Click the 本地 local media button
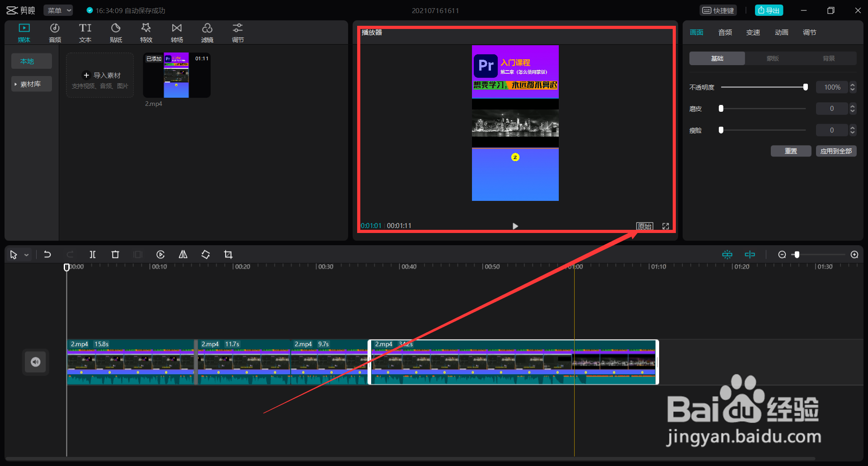 pos(32,61)
